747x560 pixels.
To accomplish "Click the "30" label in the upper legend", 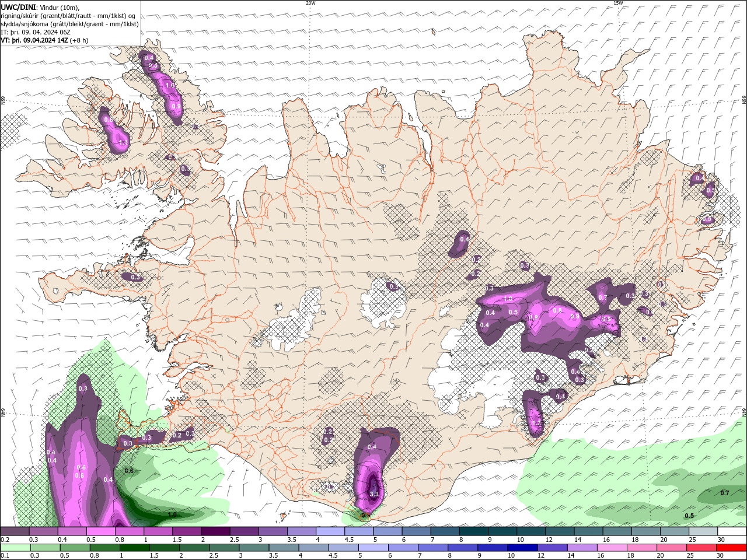I will (721, 540).
